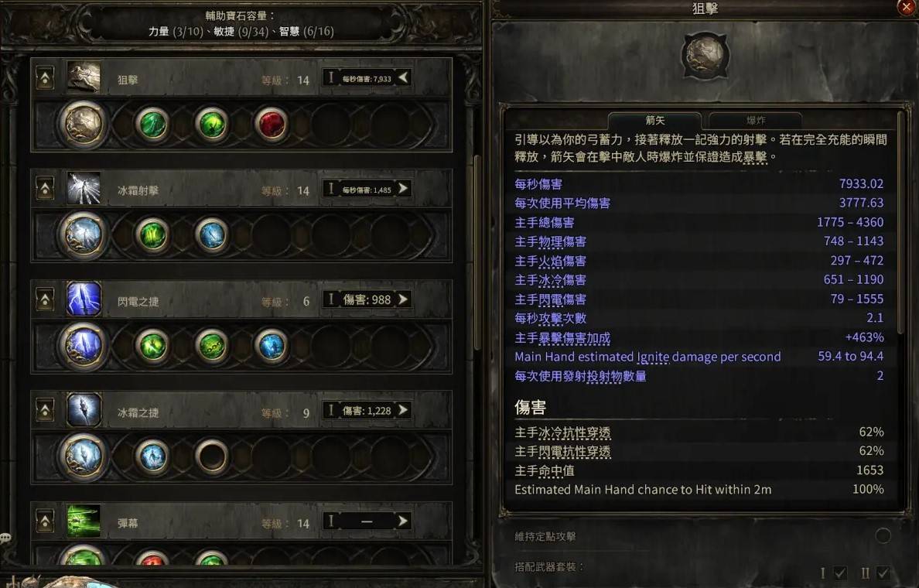
Task: Toggle the 維持定點攻擊 option
Action: pos(883,535)
